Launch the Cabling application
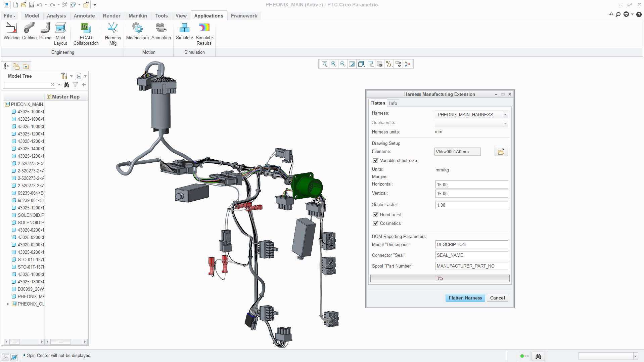This screenshot has height=362, width=644. [x=29, y=32]
